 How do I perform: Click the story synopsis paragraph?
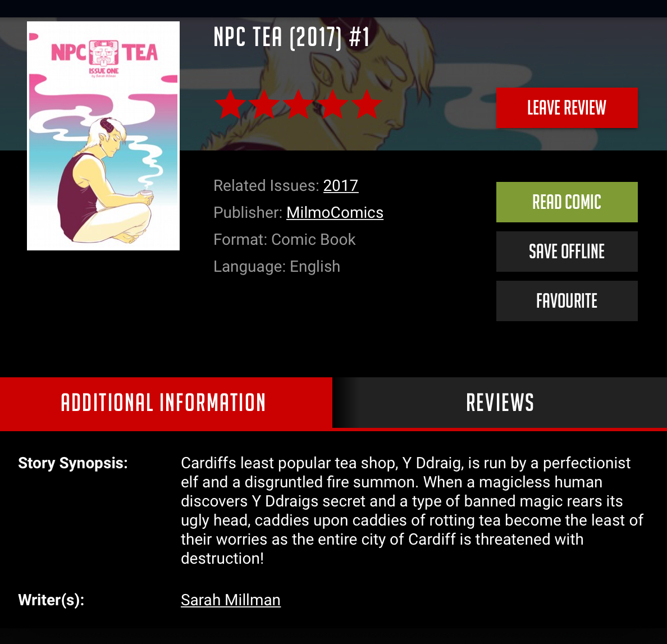[x=412, y=510]
